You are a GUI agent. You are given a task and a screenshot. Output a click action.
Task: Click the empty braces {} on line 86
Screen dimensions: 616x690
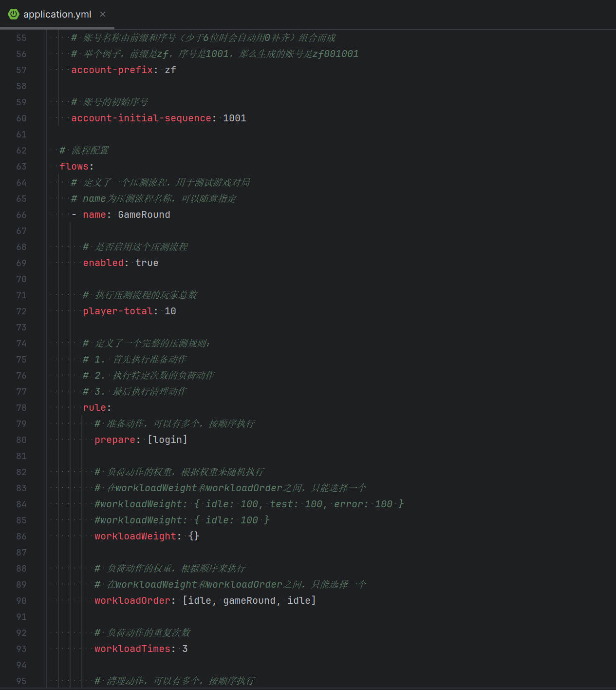coord(194,536)
